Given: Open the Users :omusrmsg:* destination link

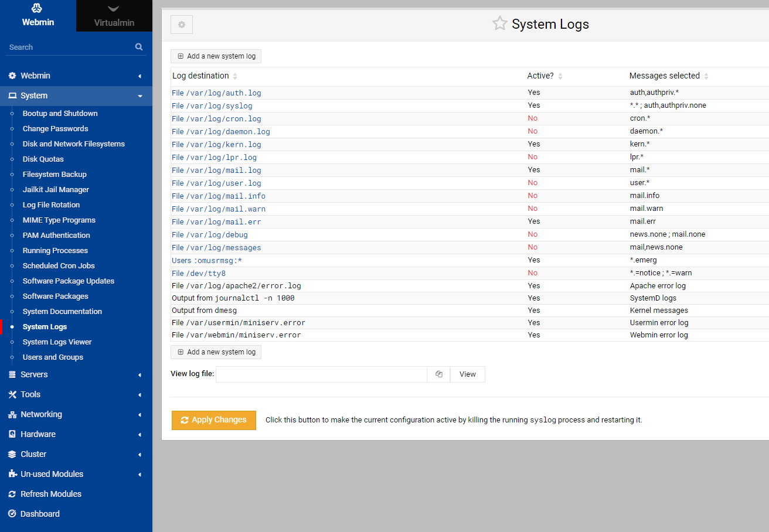Looking at the screenshot, I should coord(207,260).
